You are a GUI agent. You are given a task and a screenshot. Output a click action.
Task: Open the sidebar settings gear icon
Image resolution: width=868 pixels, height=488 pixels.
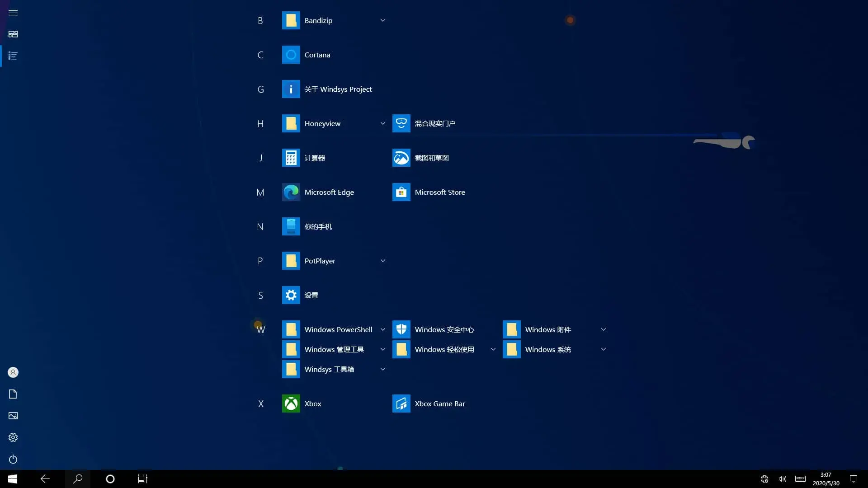13,437
